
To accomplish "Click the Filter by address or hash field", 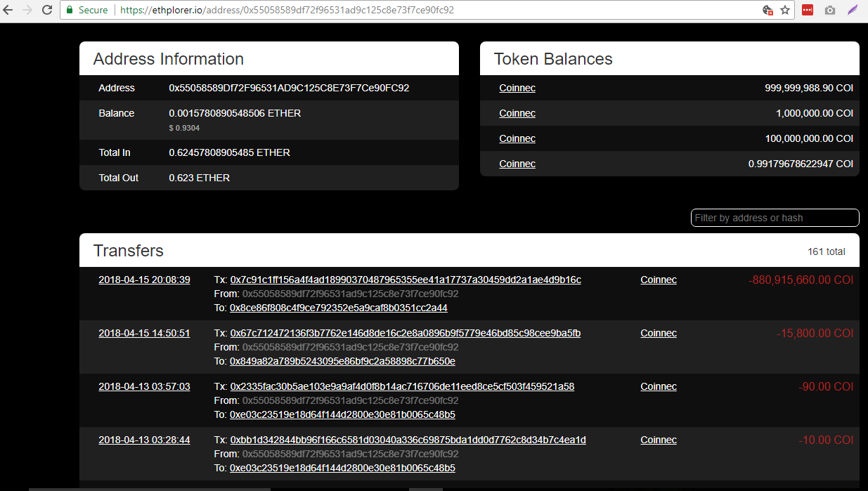I will [775, 218].
